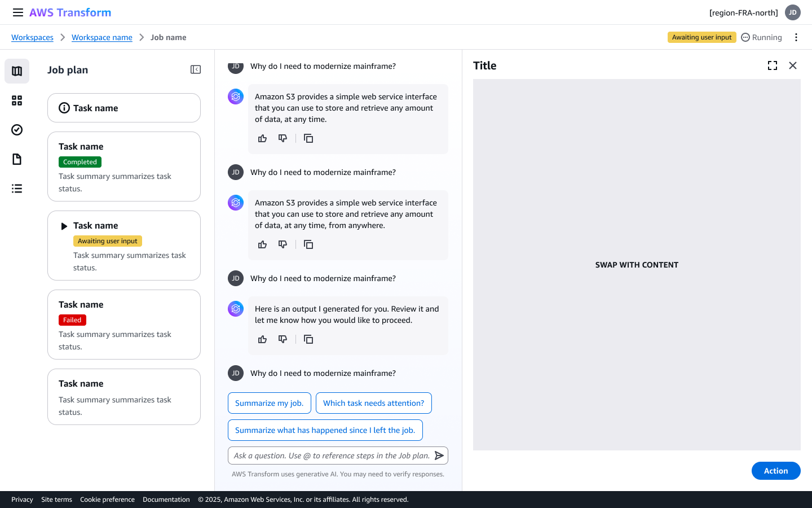Navigate to Workspace name breadcrumb

coord(101,37)
